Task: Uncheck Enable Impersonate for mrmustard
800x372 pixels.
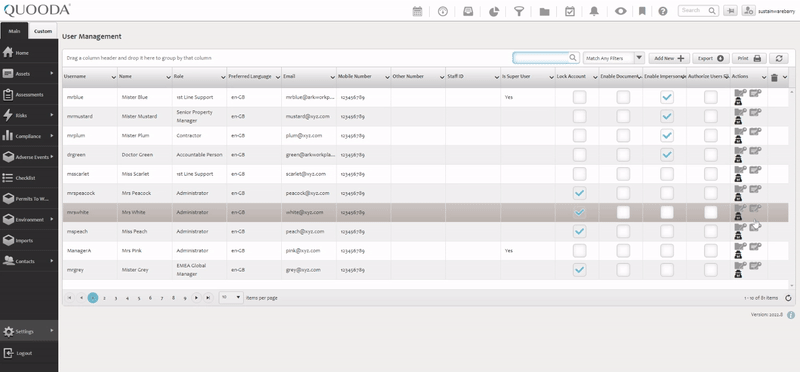Action: (667, 116)
